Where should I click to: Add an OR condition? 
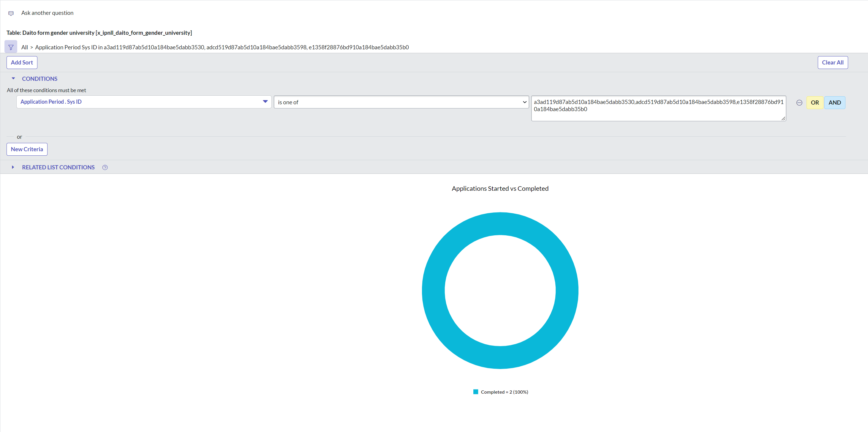click(x=815, y=103)
